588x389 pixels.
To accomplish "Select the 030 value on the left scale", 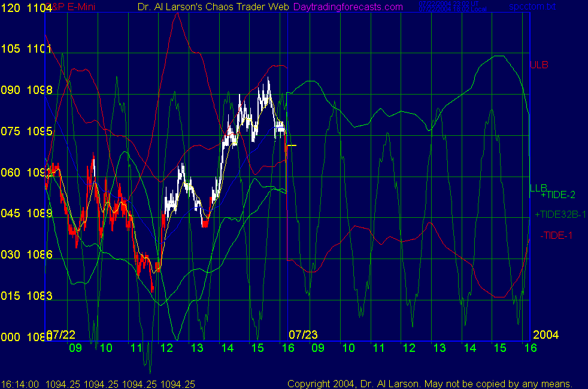I will coord(11,254).
